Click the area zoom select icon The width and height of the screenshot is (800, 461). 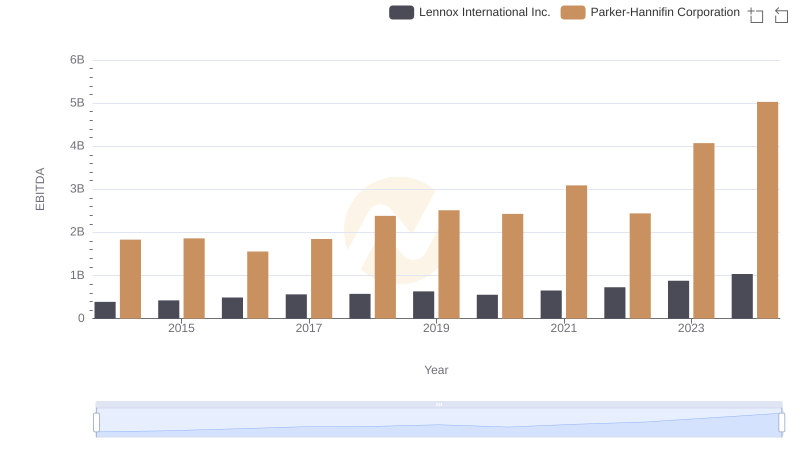pyautogui.click(x=756, y=15)
